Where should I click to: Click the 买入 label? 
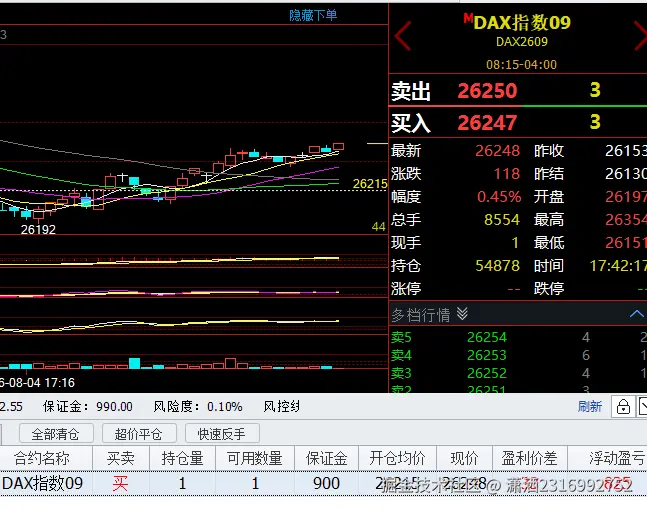411,123
